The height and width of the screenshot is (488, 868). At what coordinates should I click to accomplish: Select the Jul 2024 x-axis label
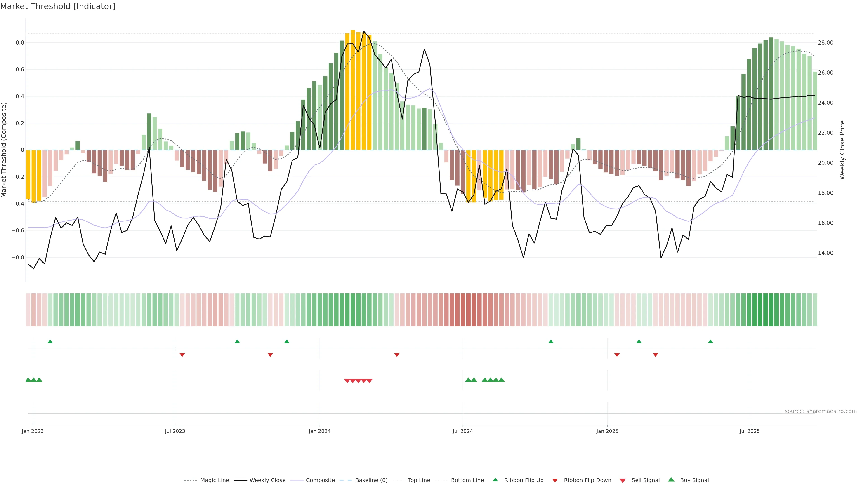point(463,431)
